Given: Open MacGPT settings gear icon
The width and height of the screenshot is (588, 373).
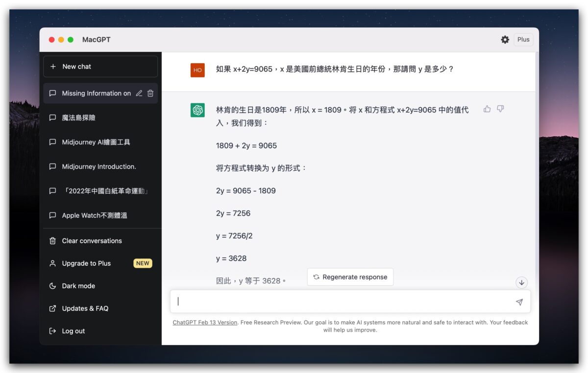Looking at the screenshot, I should [x=505, y=40].
